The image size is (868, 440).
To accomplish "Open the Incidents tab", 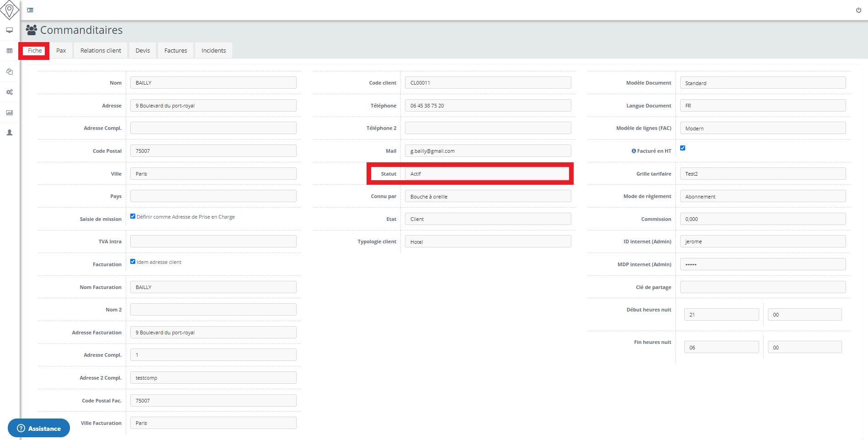I will click(x=213, y=51).
